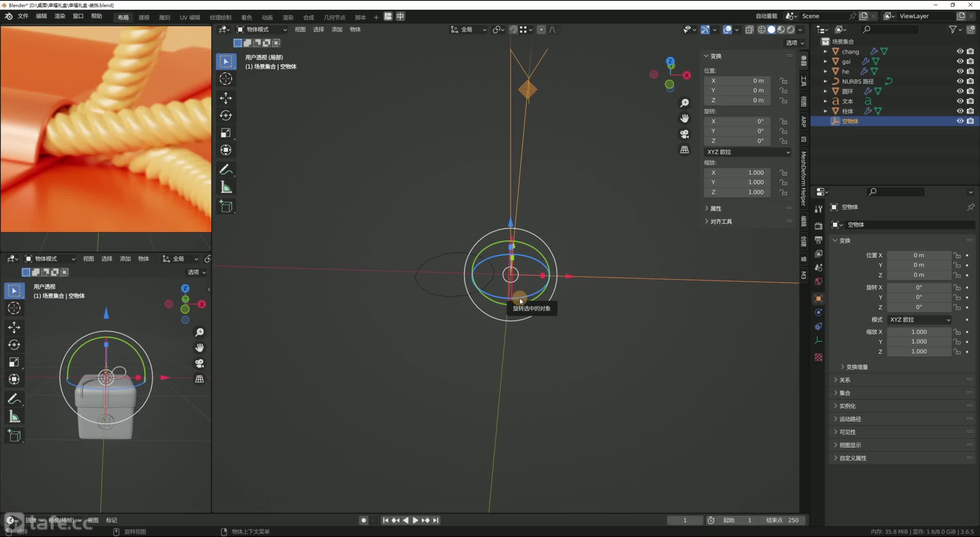Toggle camera view icon in main viewport
The height and width of the screenshot is (537, 980).
click(684, 134)
